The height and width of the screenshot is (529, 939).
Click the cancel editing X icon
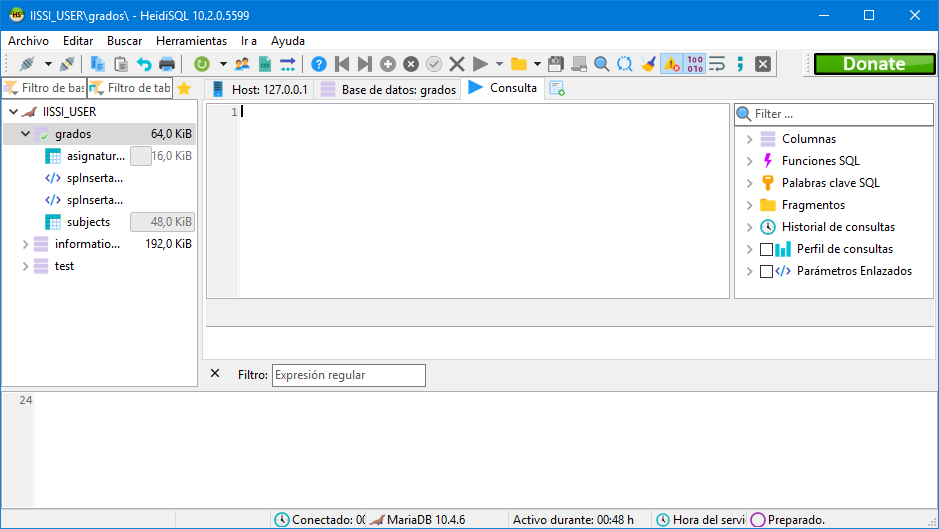tap(457, 64)
